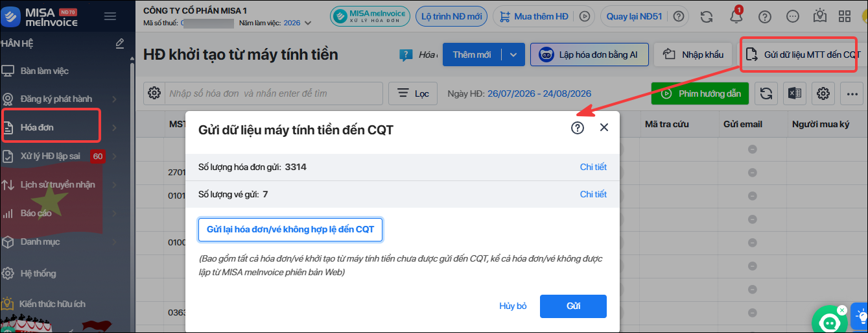The image size is (868, 333).
Task: Expand the Hóa đơn sidebar chevron
Action: point(114,128)
